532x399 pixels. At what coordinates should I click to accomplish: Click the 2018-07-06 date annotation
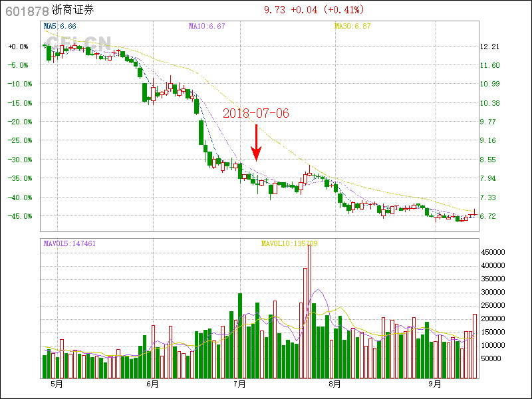256,114
